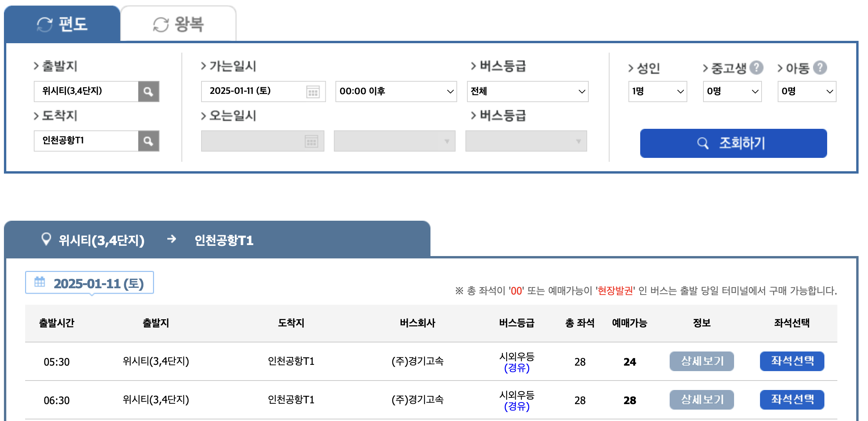Click the 06:30 departure time cell

57,400
